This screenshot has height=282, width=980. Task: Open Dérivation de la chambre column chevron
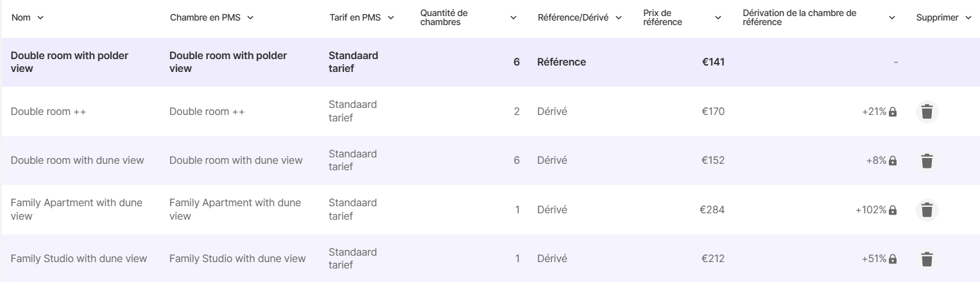pyautogui.click(x=892, y=17)
